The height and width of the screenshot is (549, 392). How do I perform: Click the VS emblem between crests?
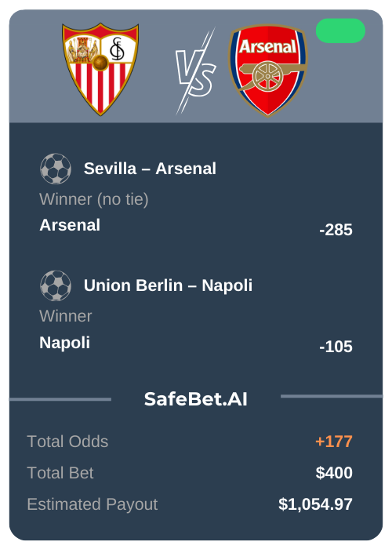(196, 71)
